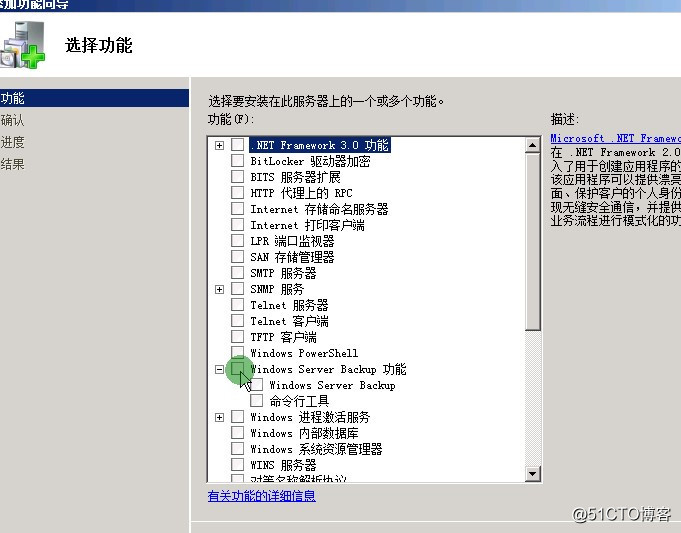Check HTTP 代理上的 RPC checkbox

[x=237, y=192]
